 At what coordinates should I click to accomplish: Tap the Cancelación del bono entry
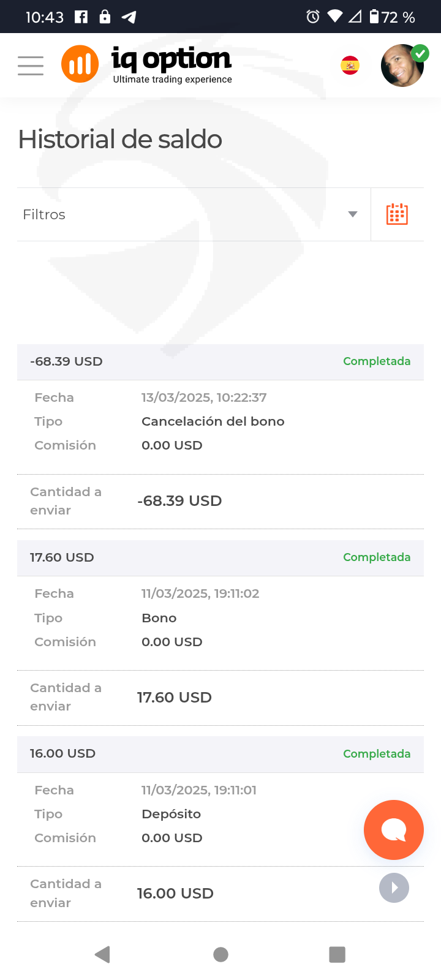tap(213, 421)
